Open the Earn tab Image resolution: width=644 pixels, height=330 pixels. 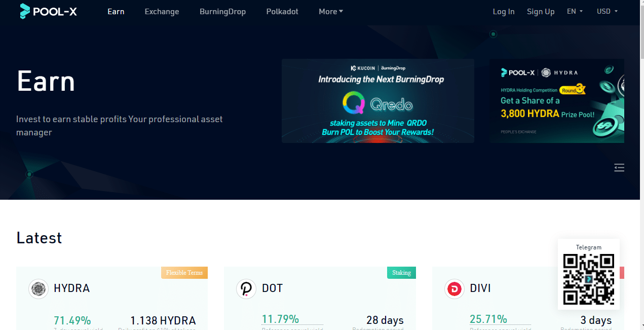pyautogui.click(x=116, y=11)
